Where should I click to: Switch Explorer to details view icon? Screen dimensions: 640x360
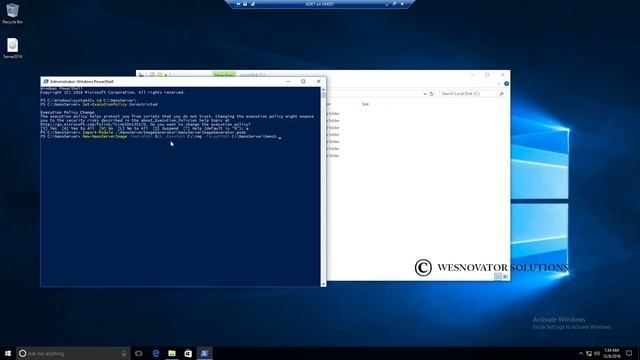[498, 276]
